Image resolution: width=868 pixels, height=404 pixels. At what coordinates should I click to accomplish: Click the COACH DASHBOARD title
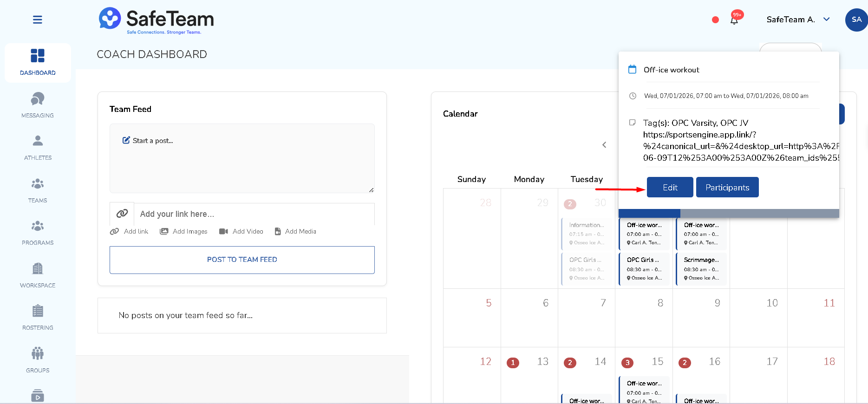pyautogui.click(x=152, y=54)
